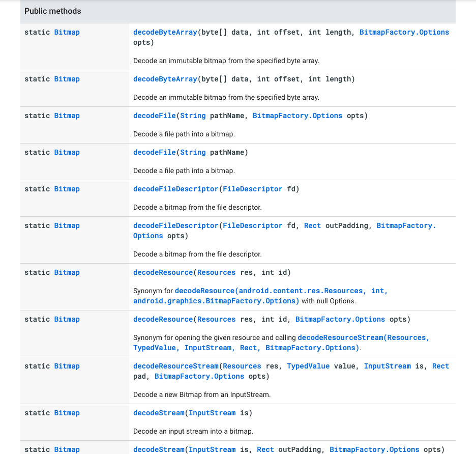Open decodeResource(Resources res, int id) method link
The height and width of the screenshot is (454, 476).
pos(163,273)
